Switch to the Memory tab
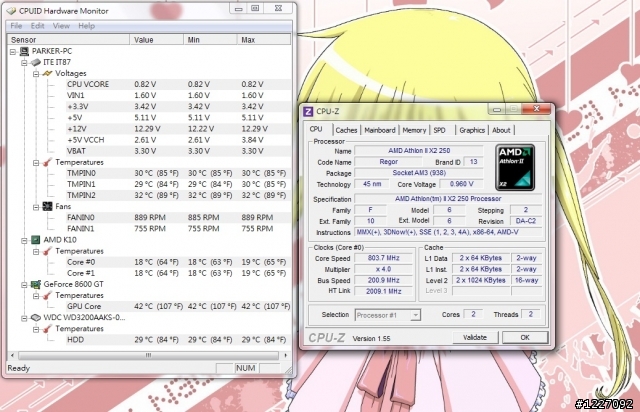 414,130
